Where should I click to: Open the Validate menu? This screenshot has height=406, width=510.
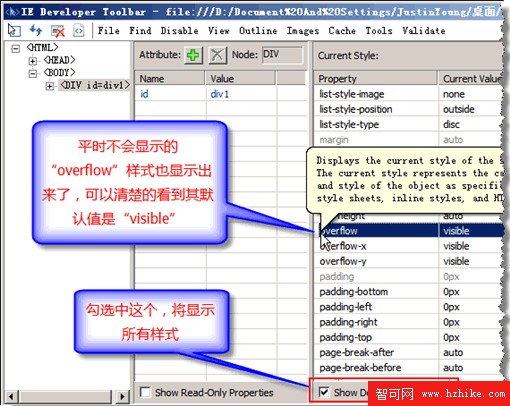pos(424,31)
